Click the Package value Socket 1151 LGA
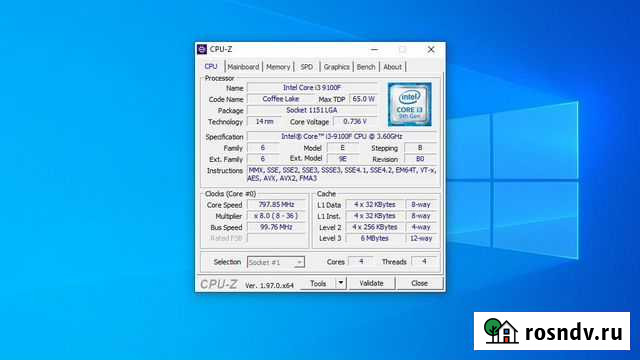640x360 pixels. click(312, 110)
